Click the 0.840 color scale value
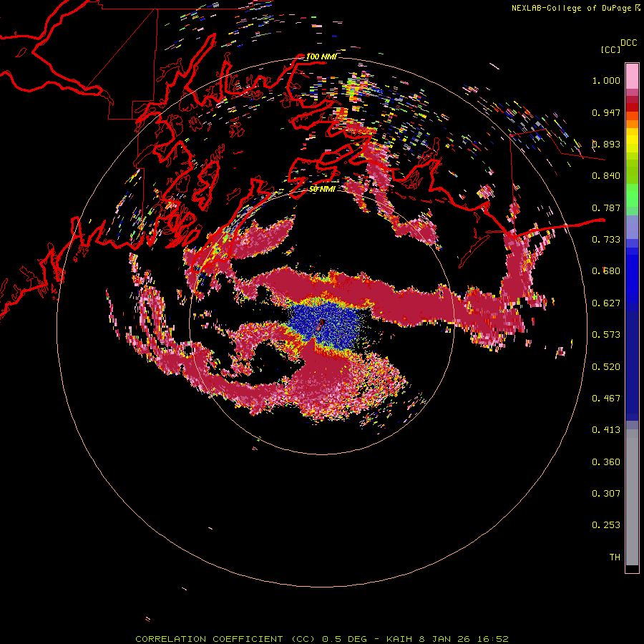644x644 pixels. 606,176
